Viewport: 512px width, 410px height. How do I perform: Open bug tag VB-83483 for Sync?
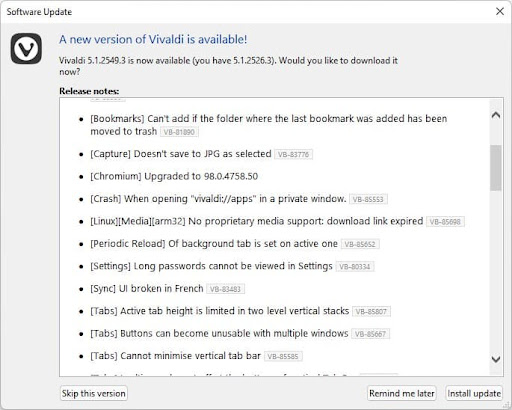(226, 289)
